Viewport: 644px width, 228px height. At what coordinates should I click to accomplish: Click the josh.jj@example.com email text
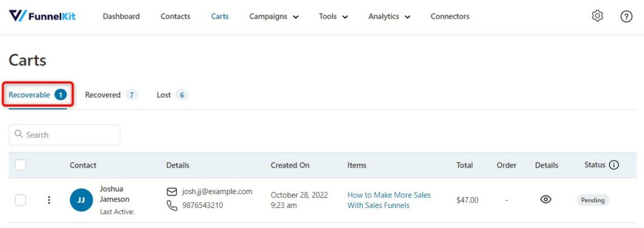(x=217, y=192)
